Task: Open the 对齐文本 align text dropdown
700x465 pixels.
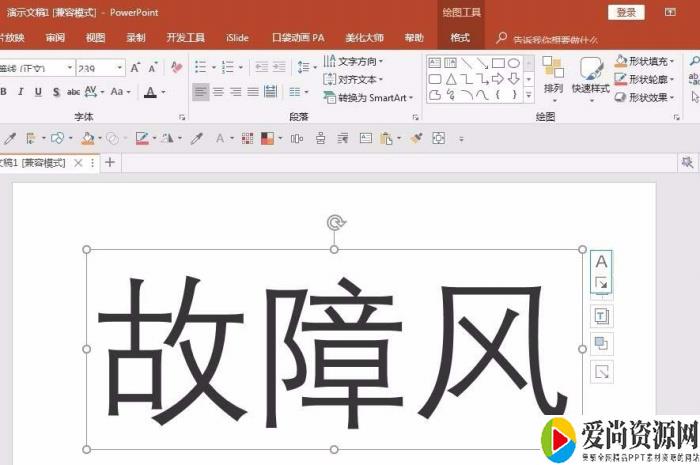Action: pyautogui.click(x=353, y=79)
